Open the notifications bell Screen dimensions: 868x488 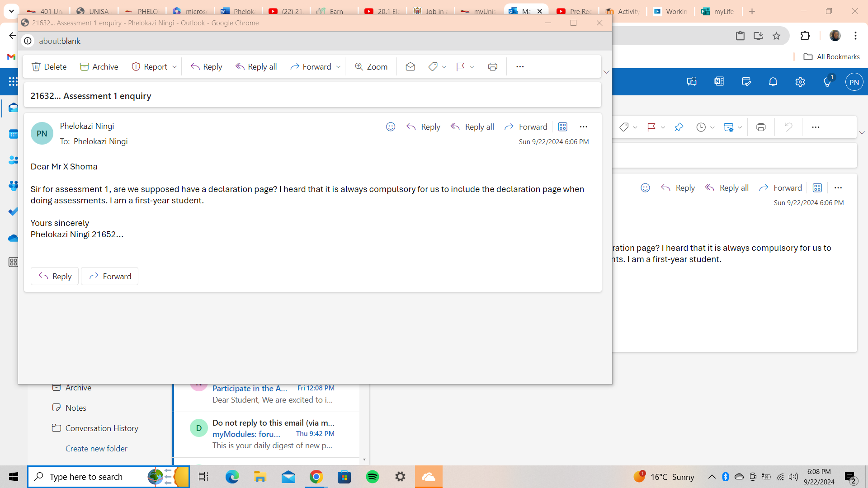773,82
